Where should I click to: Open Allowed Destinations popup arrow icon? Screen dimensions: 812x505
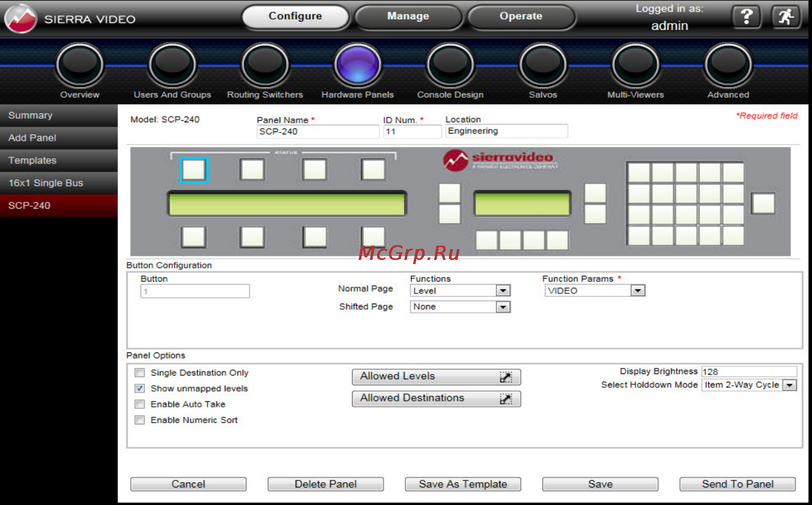[x=506, y=399]
